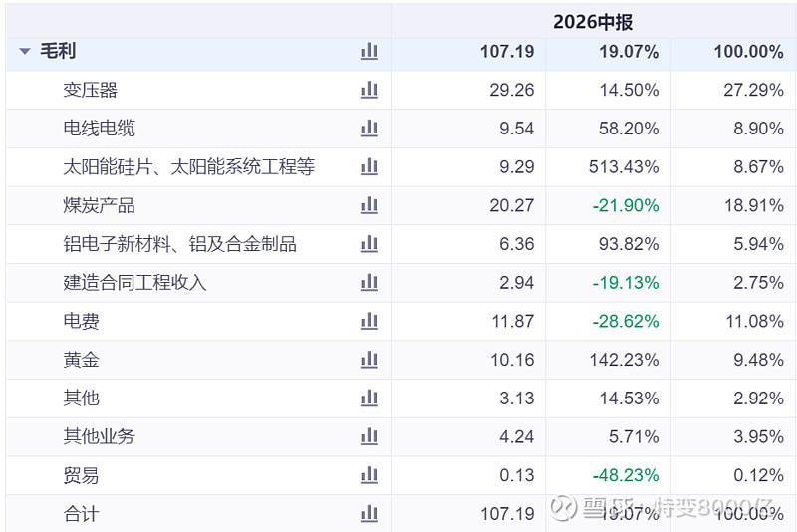Show chart for 建造合同工程收入

(x=369, y=283)
